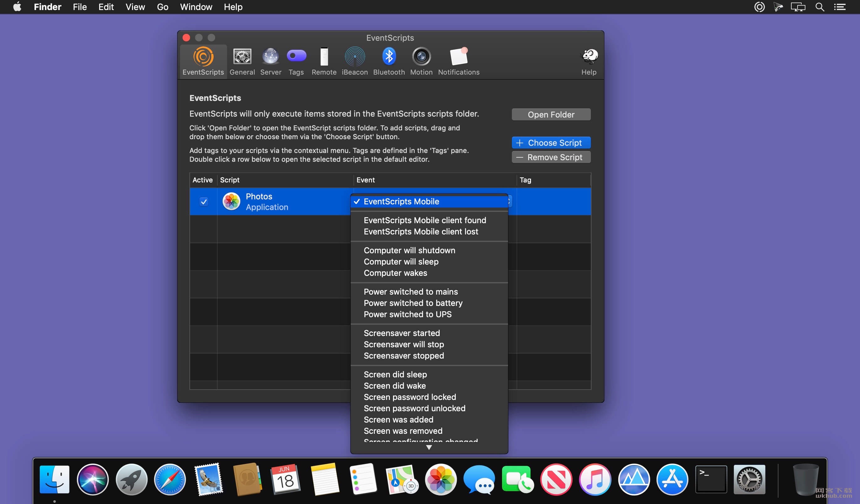
Task: Choose 'Power switched to battery' event
Action: coord(429,303)
